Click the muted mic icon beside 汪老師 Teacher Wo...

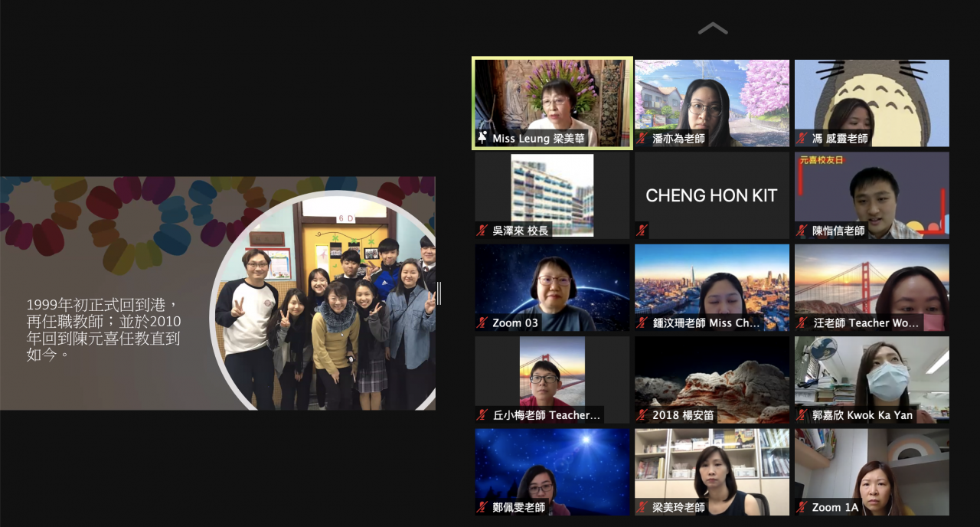pyautogui.click(x=802, y=323)
